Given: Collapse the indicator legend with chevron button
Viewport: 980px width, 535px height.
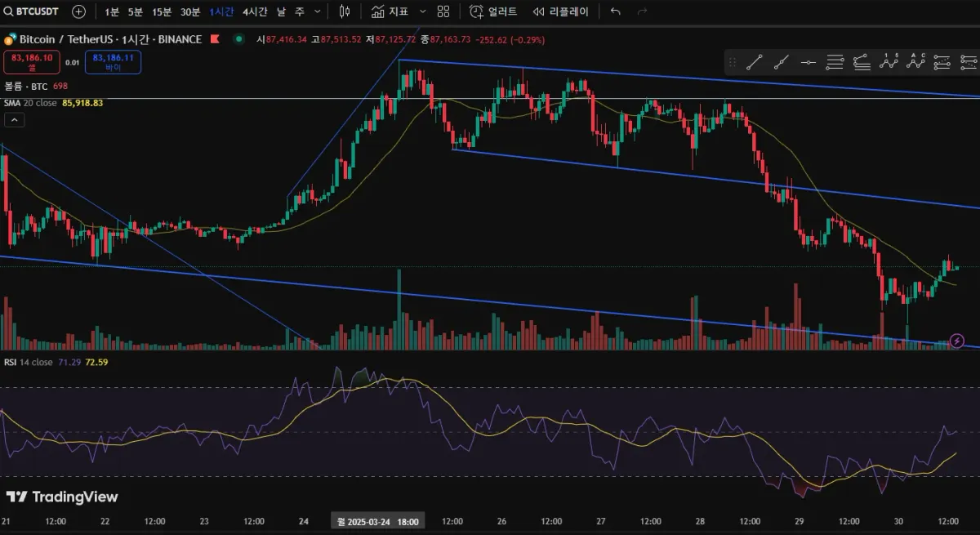Looking at the screenshot, I should (15, 120).
